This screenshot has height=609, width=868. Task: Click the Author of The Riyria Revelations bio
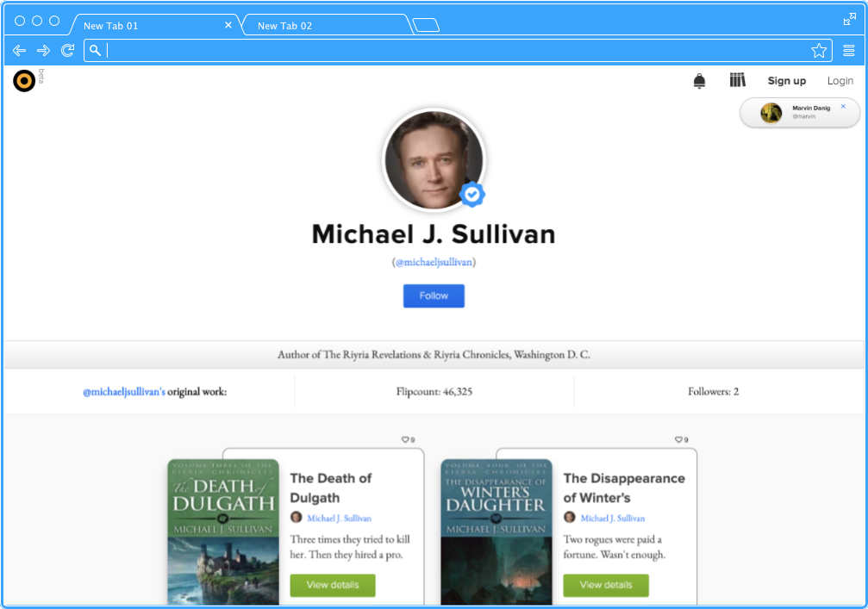coord(434,355)
